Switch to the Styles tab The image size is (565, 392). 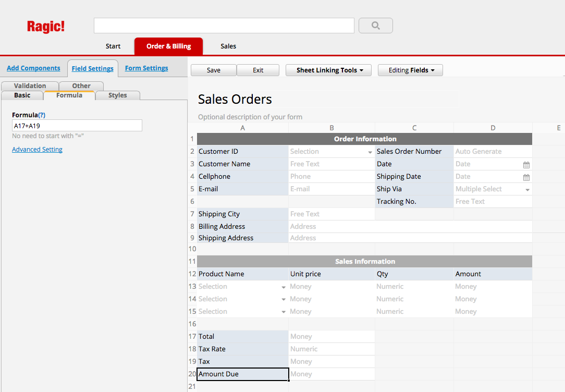(117, 95)
